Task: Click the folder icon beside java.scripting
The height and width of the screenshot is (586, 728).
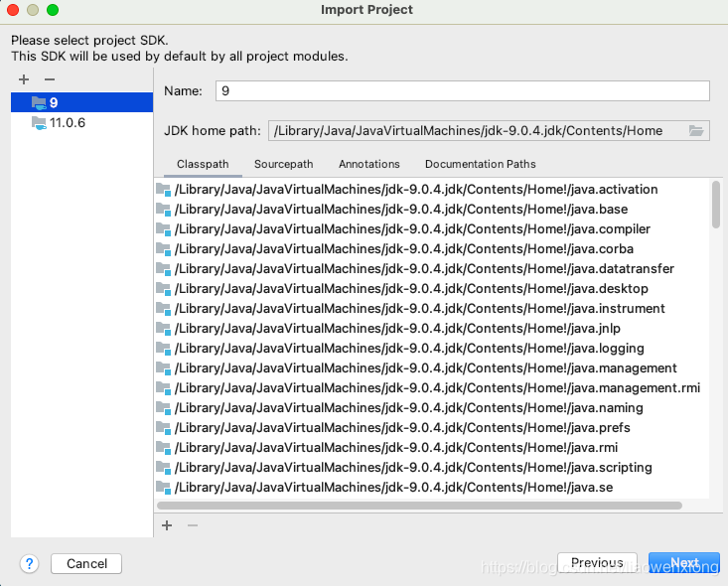Action: (x=164, y=467)
